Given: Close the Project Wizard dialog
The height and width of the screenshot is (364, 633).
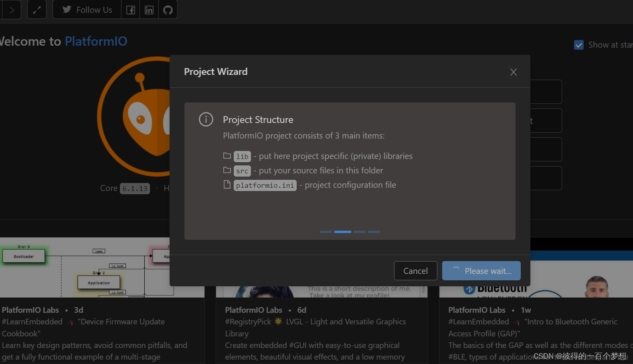Looking at the screenshot, I should pos(514,72).
